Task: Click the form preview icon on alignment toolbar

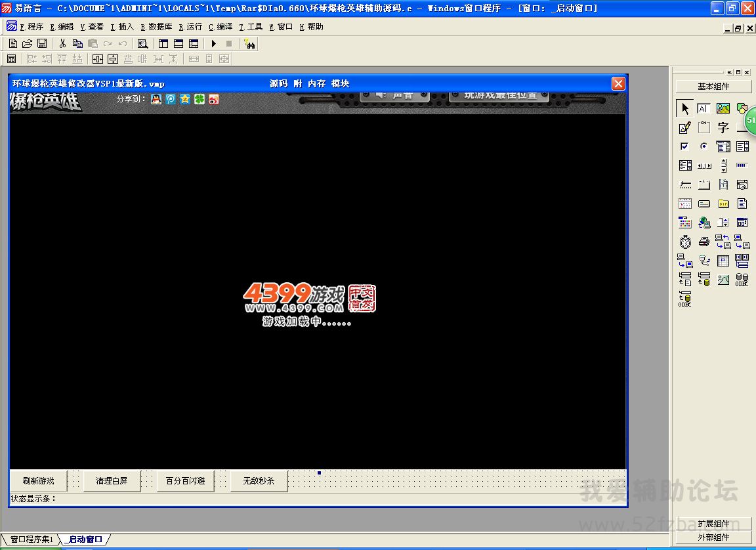Action: coord(12,59)
